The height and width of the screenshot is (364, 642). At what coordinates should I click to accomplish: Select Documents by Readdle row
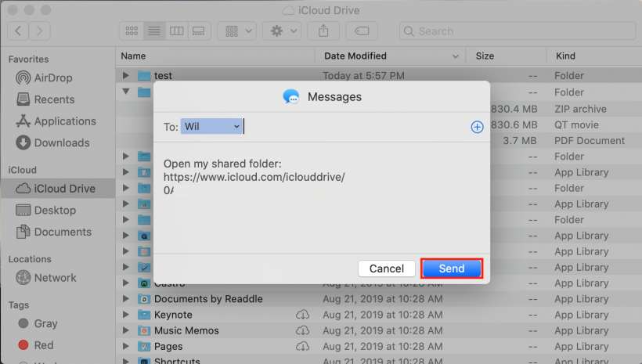click(379, 299)
